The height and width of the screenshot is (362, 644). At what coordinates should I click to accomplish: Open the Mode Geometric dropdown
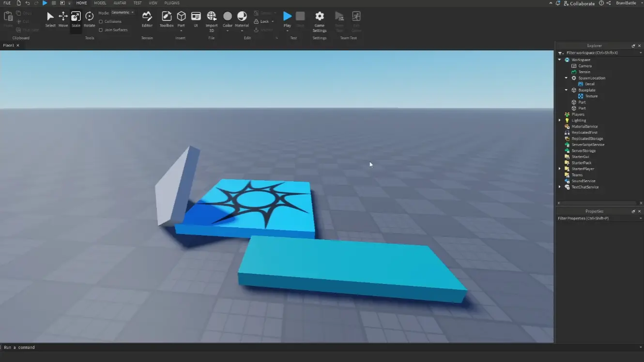click(x=123, y=13)
